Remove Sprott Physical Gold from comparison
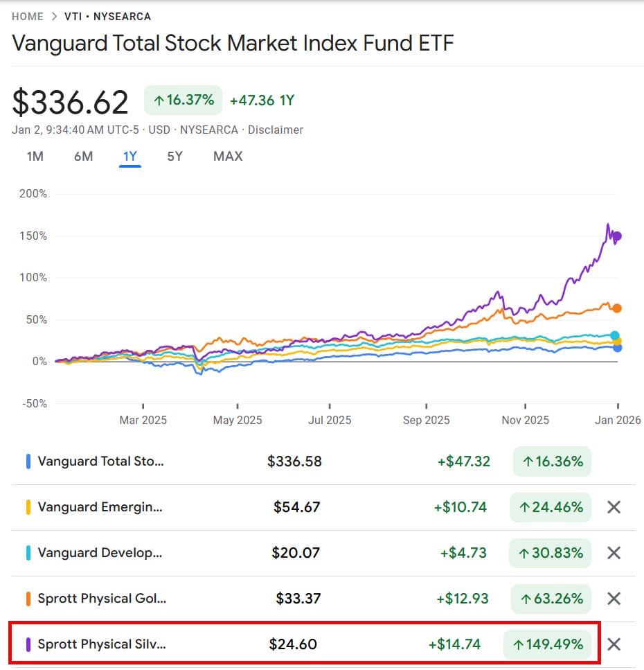Screen dimensions: 644x670 (x=614, y=599)
